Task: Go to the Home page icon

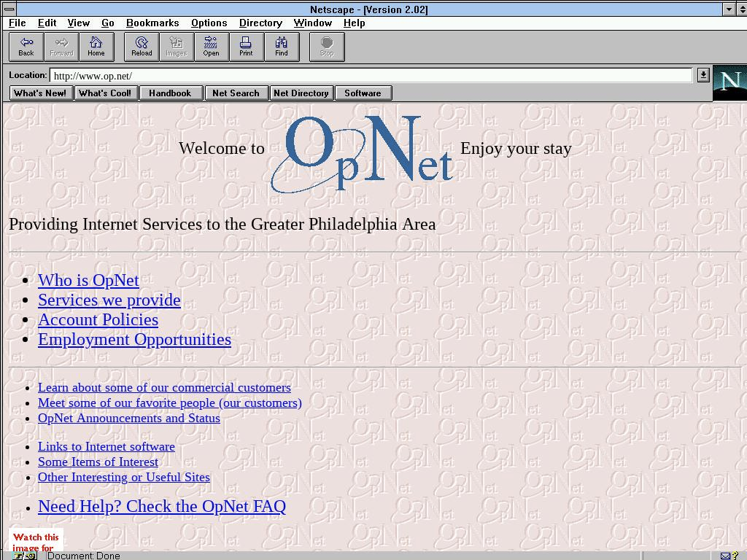Action: click(96, 47)
